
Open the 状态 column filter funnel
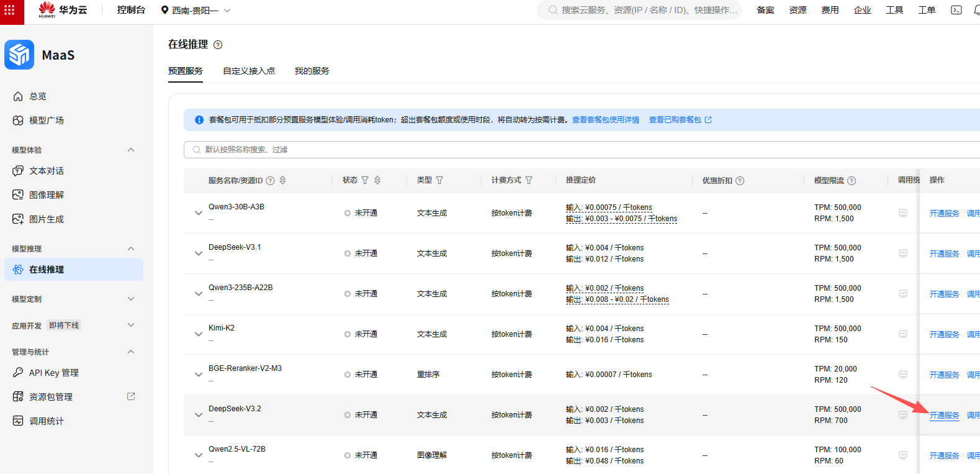[x=365, y=180]
